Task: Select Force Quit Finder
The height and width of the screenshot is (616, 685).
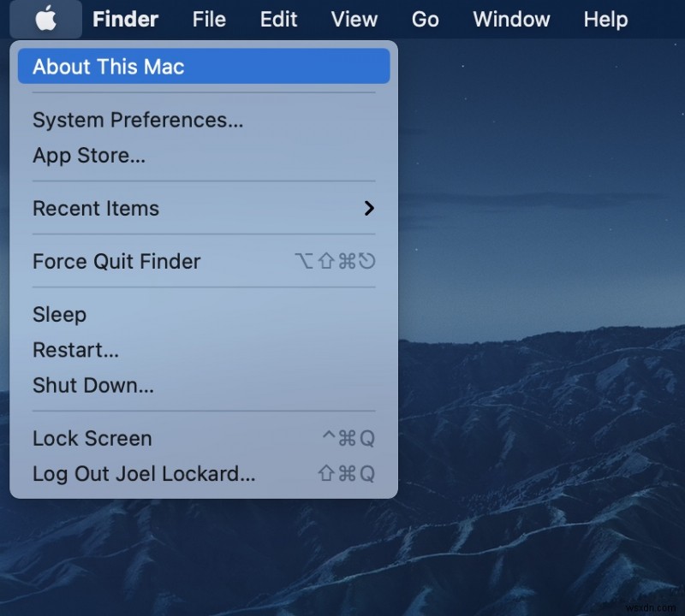Action: click(116, 262)
